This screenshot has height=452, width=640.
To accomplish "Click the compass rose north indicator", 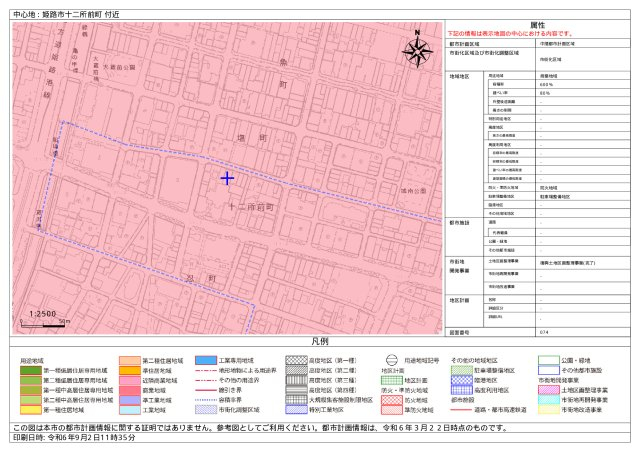I will (418, 49).
